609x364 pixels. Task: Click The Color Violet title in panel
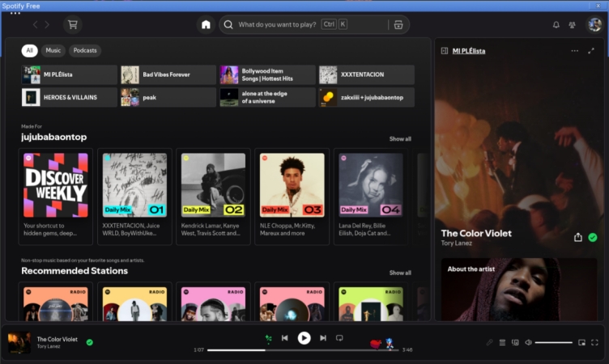tap(476, 233)
